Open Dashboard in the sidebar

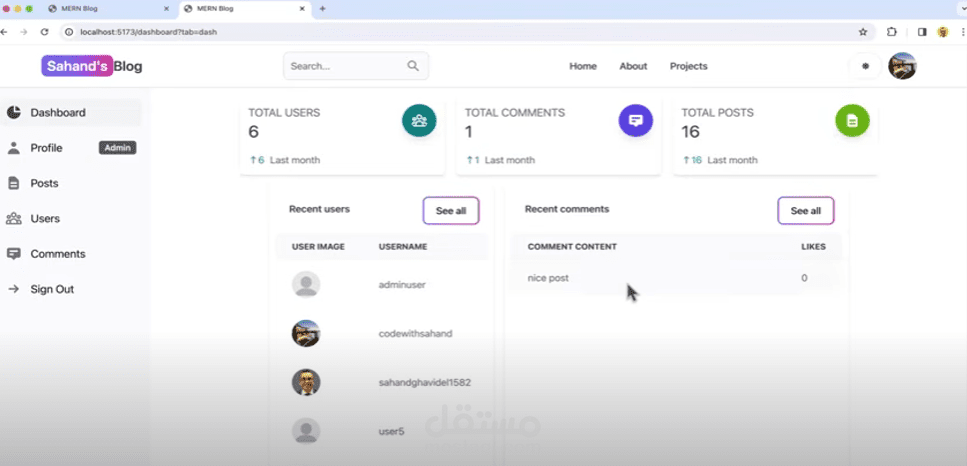[70, 113]
